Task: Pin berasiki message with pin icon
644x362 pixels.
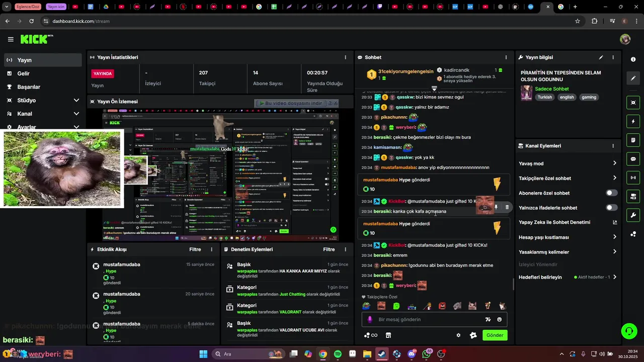Action: tap(496, 207)
